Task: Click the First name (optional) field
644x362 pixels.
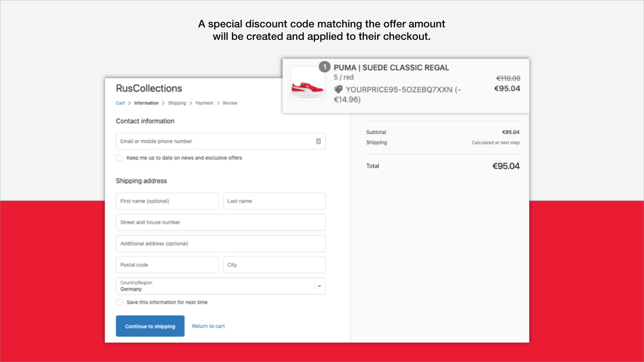Action: pos(167,201)
